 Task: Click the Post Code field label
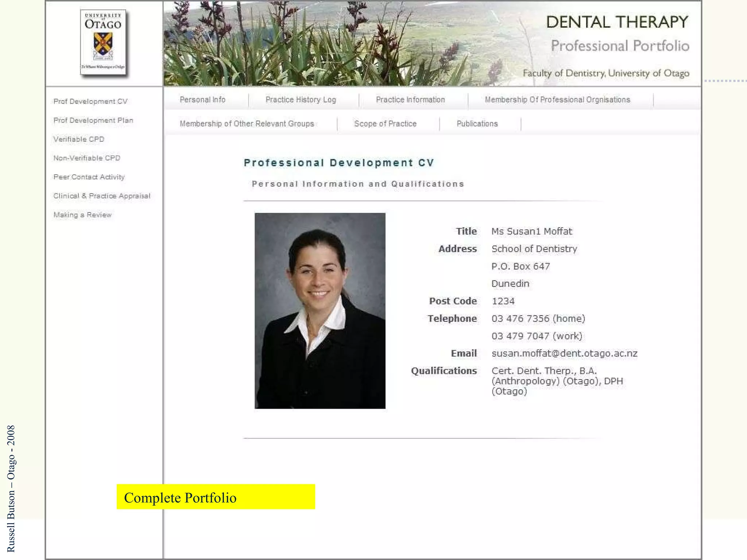pos(453,301)
